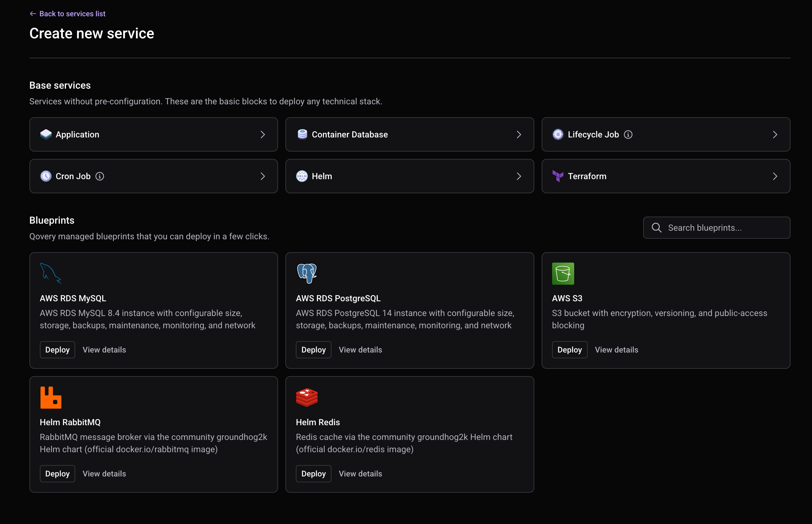Click the S3 bucket description text
The height and width of the screenshot is (524, 812).
pyautogui.click(x=659, y=319)
